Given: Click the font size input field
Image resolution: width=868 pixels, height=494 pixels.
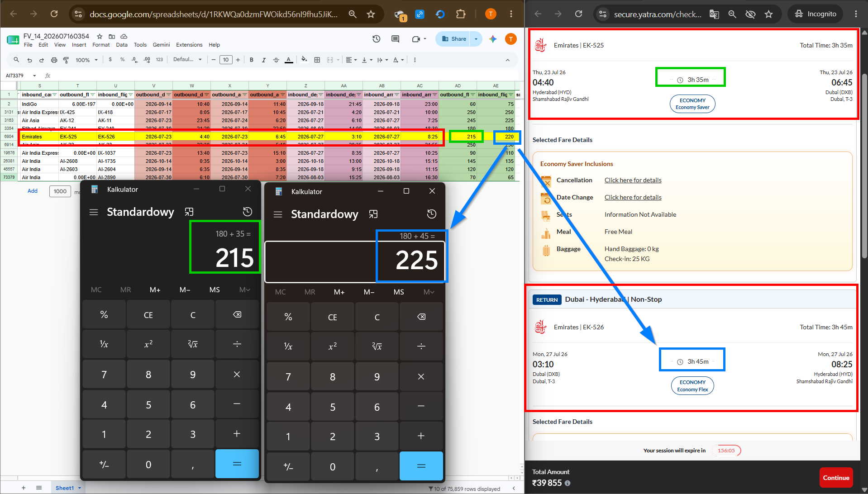Looking at the screenshot, I should pos(226,60).
